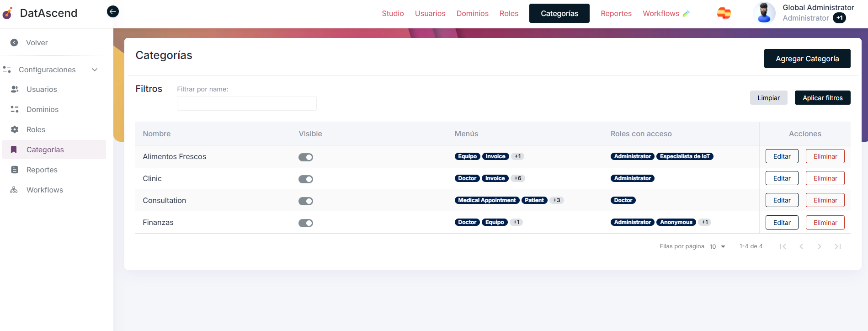The width and height of the screenshot is (868, 331).
Task: Click Editar for the Alimentos Frescos row
Action: click(782, 156)
